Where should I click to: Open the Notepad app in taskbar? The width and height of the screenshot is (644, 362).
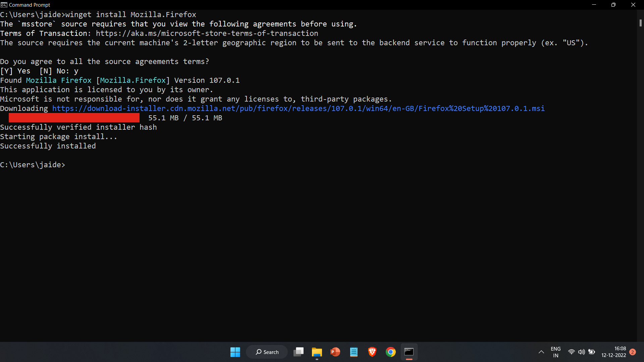click(354, 352)
